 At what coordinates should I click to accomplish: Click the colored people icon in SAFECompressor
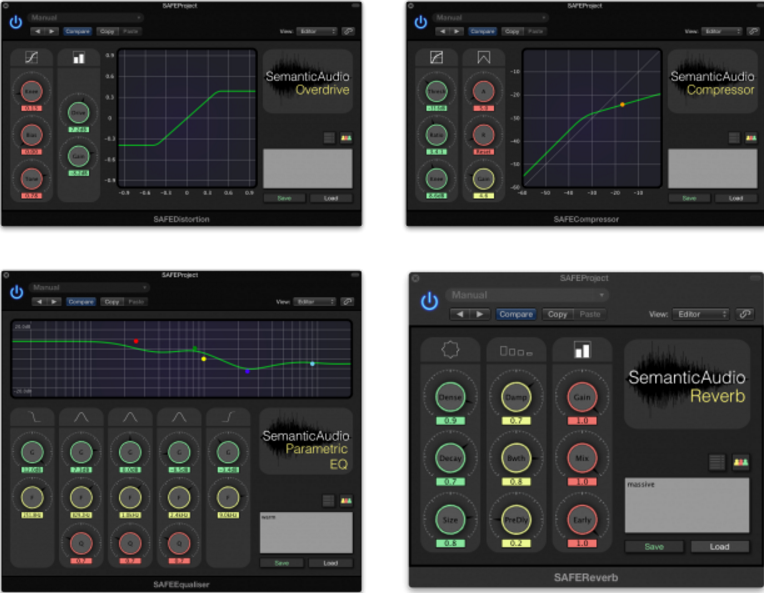[x=751, y=138]
